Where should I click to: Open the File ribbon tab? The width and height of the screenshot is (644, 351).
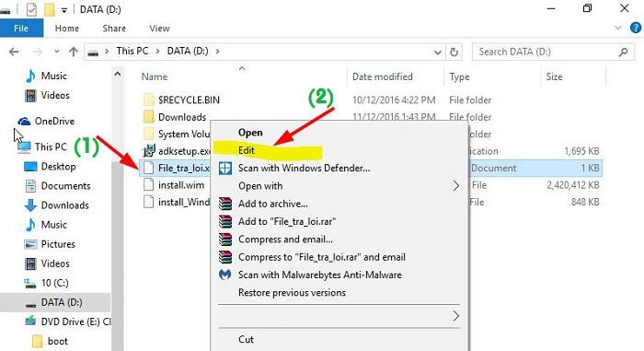21,29
